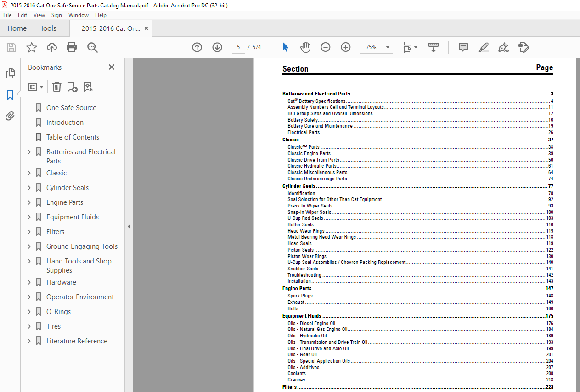Add a new bookmark icon

point(72,87)
